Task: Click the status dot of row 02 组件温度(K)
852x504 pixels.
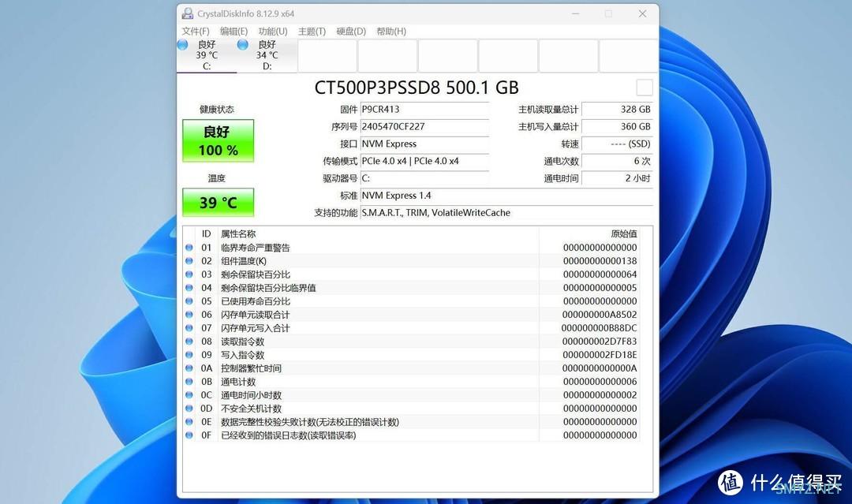Action: coord(189,261)
